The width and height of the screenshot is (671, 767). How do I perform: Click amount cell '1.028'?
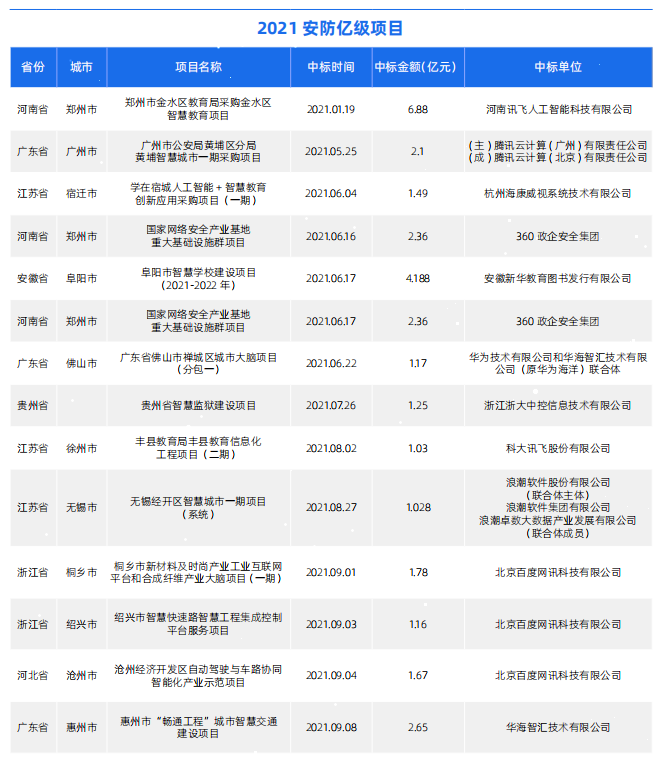point(418,508)
